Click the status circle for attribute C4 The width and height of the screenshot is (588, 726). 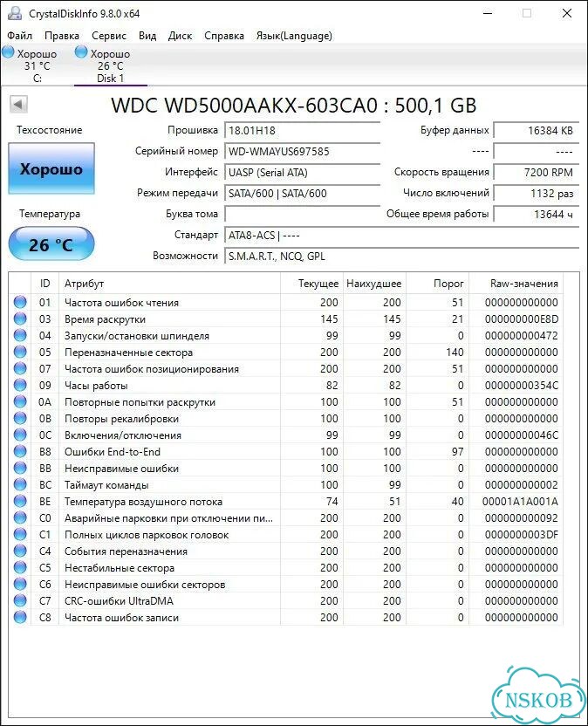[x=20, y=551]
